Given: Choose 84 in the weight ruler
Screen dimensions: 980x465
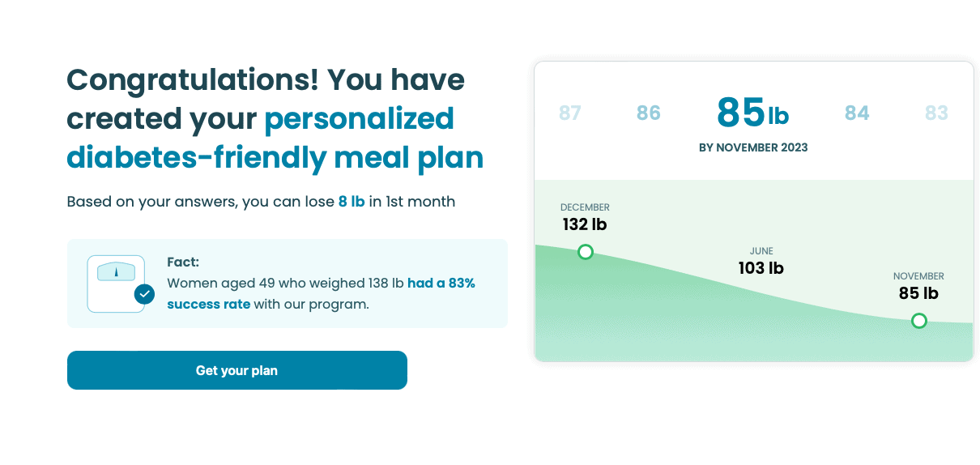Looking at the screenshot, I should point(857,113).
